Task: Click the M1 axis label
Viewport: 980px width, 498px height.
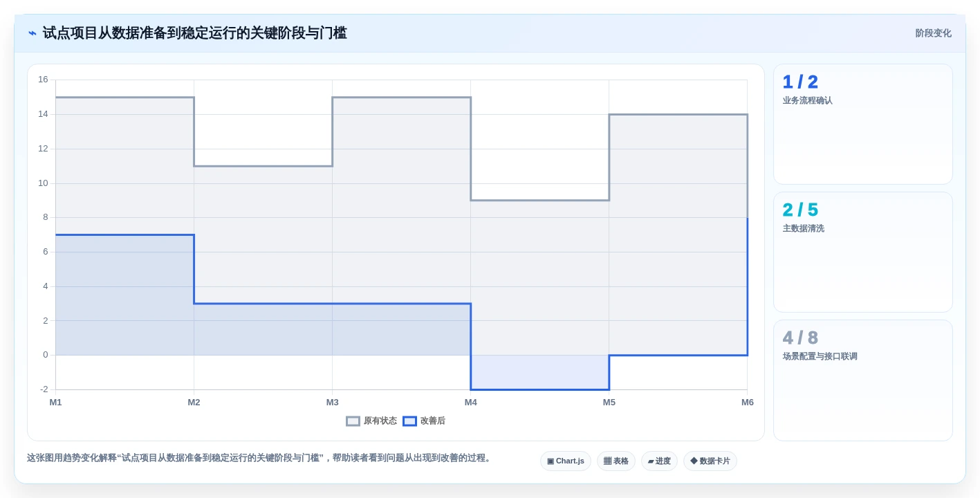Action: (x=55, y=403)
